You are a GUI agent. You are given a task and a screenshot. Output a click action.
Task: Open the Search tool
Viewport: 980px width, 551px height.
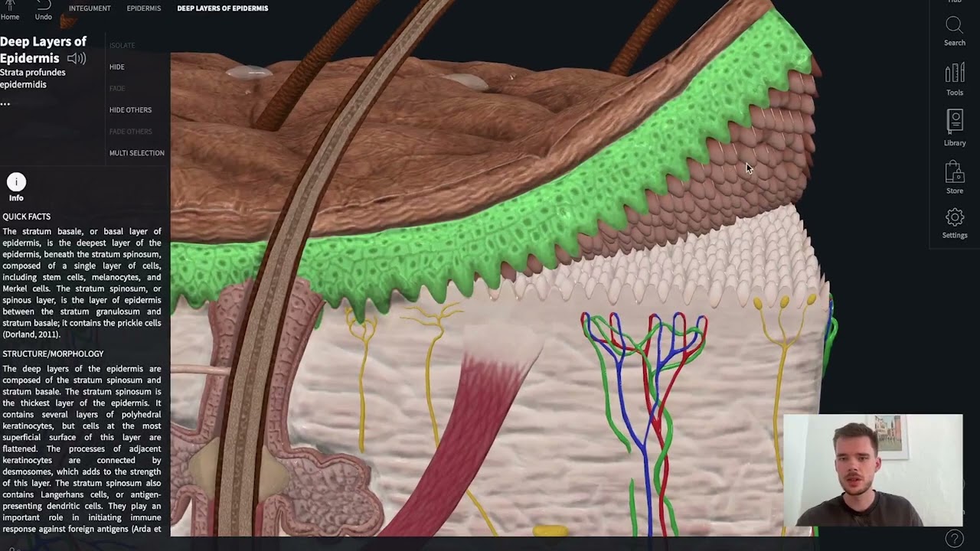(954, 31)
